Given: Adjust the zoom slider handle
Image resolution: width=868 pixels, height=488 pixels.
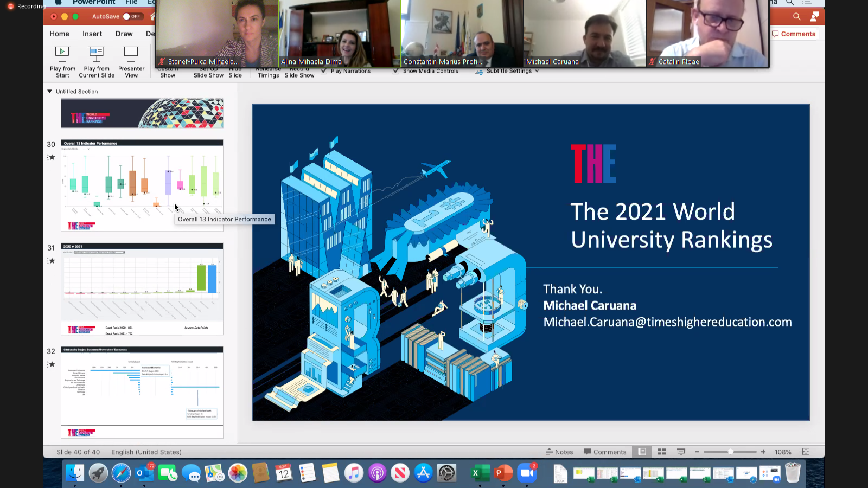Looking at the screenshot, I should coord(731,452).
